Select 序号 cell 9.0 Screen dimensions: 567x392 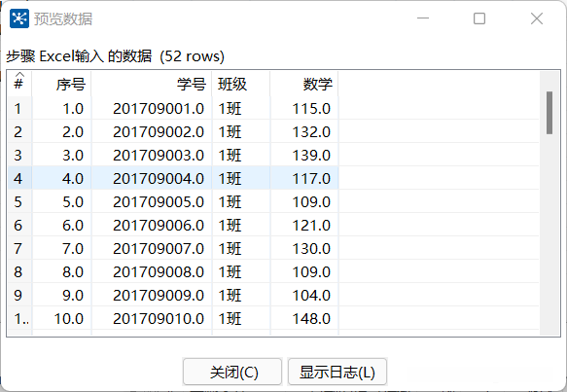pyautogui.click(x=61, y=295)
